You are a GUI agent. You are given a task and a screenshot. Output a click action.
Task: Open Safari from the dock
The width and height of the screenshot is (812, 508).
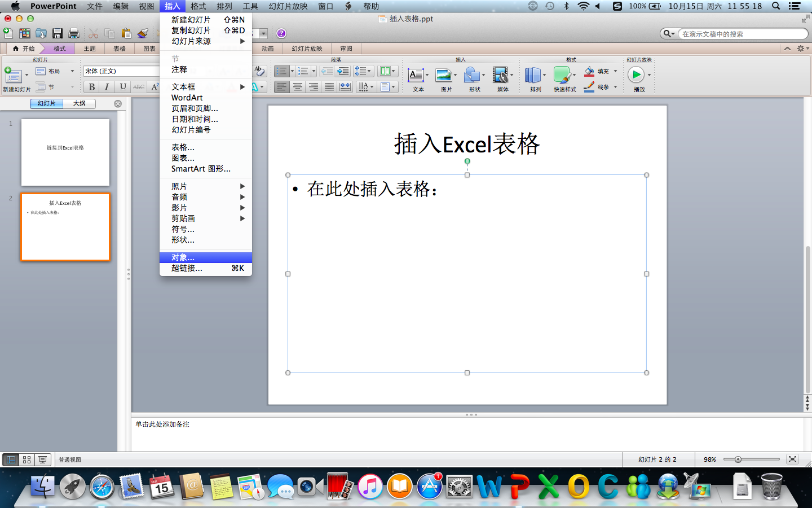click(x=102, y=487)
